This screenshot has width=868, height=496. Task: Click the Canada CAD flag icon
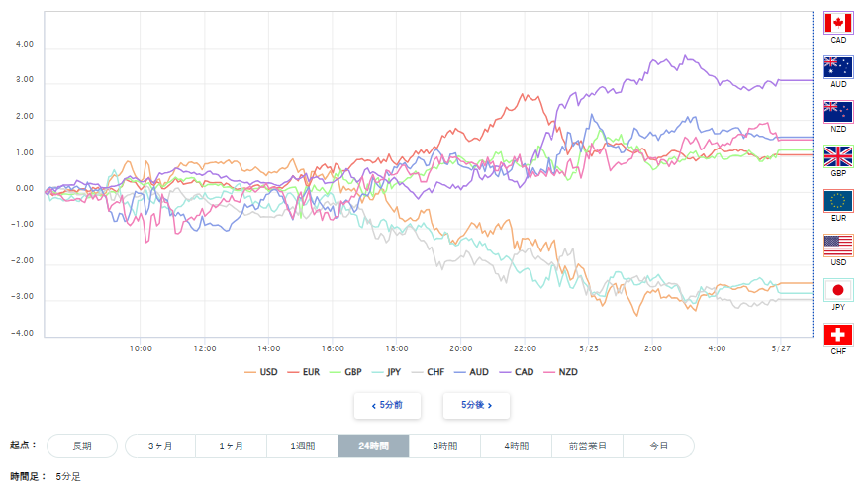(838, 23)
